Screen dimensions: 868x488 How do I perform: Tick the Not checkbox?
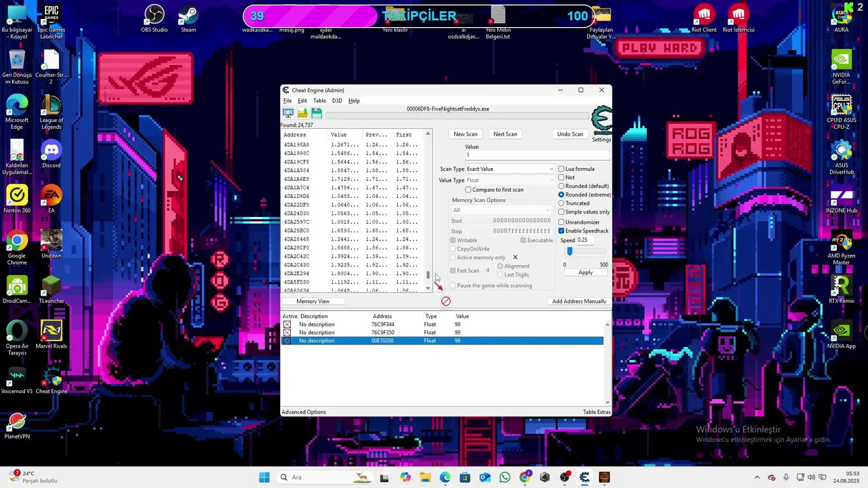coord(561,178)
